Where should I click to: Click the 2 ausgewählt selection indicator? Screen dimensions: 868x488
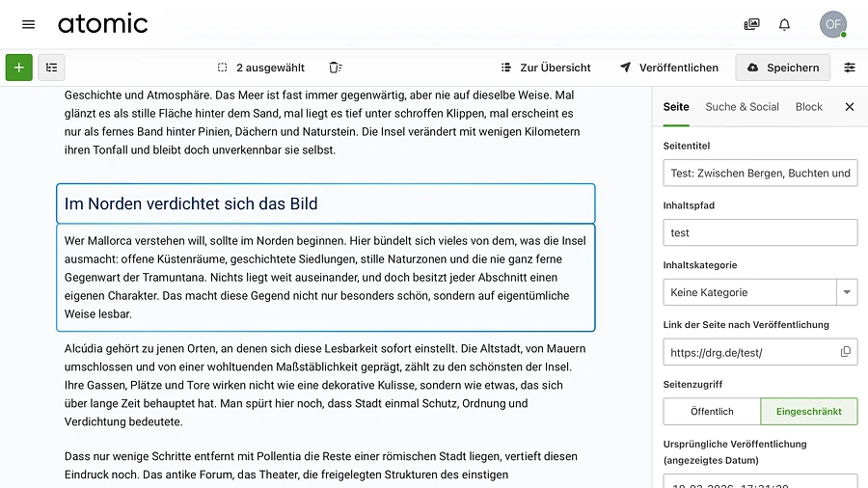261,68
